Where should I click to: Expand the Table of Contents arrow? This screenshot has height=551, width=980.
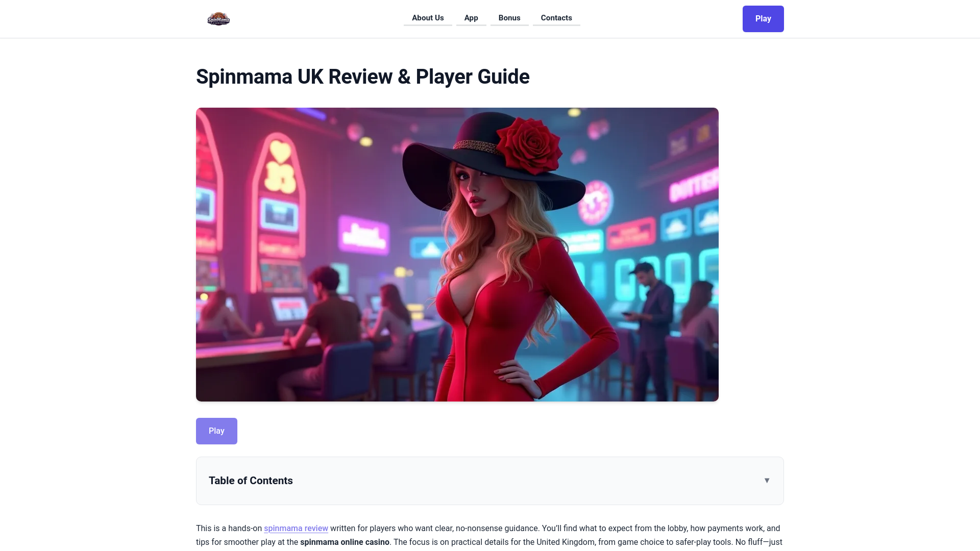point(767,481)
